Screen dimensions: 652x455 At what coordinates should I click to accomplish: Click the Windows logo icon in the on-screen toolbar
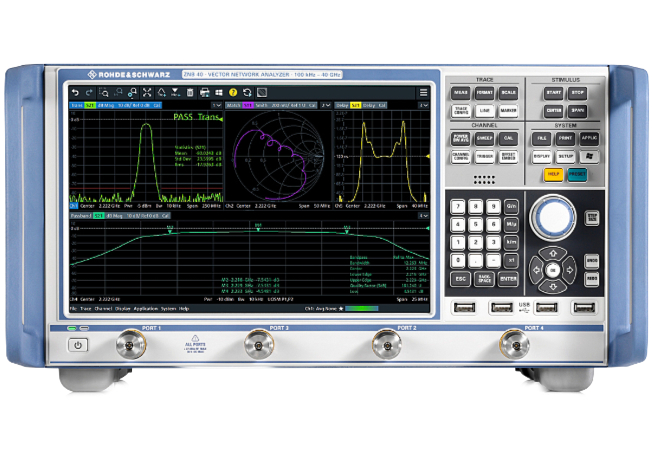(219, 92)
